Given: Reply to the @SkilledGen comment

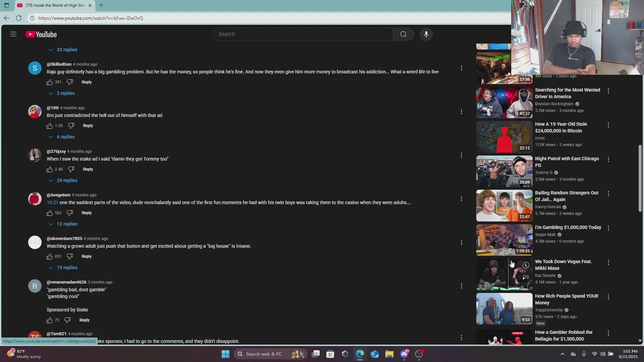Looking at the screenshot, I should pyautogui.click(x=87, y=82).
